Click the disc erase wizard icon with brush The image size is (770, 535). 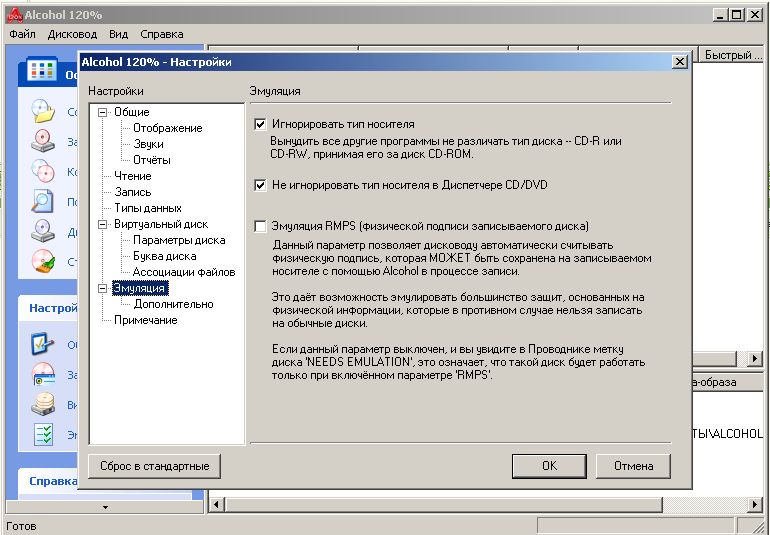point(43,261)
